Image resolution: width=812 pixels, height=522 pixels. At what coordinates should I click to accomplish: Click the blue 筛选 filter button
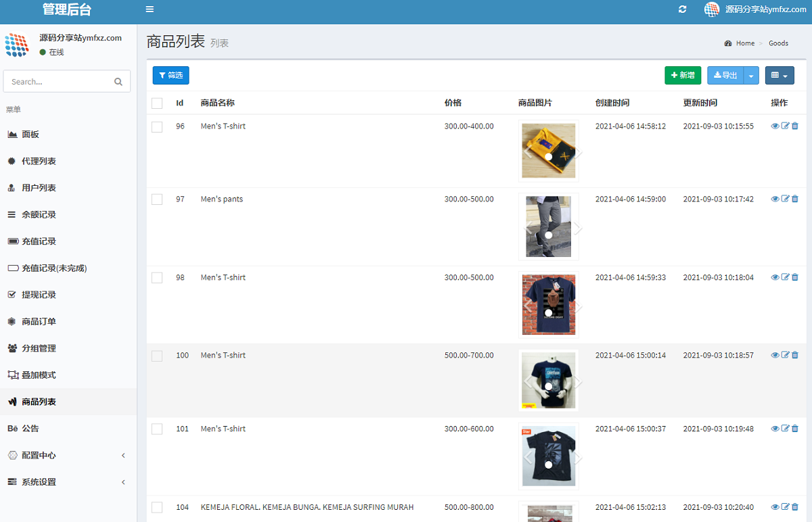click(x=171, y=76)
